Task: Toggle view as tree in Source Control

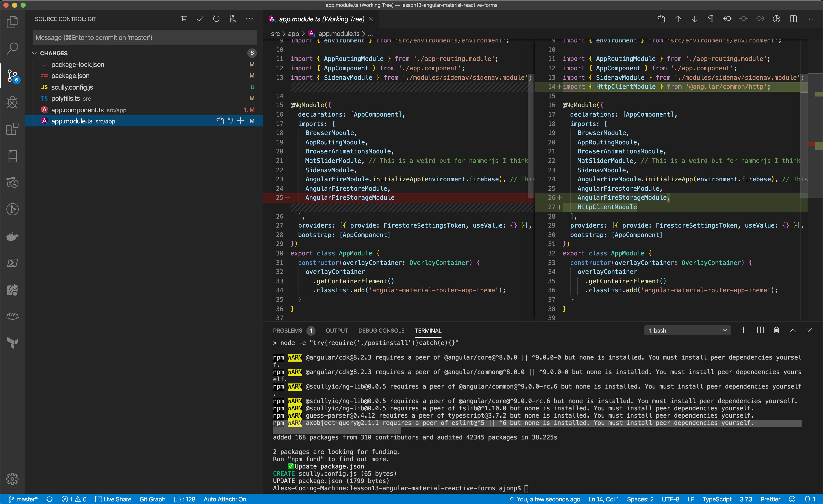Action: (183, 19)
